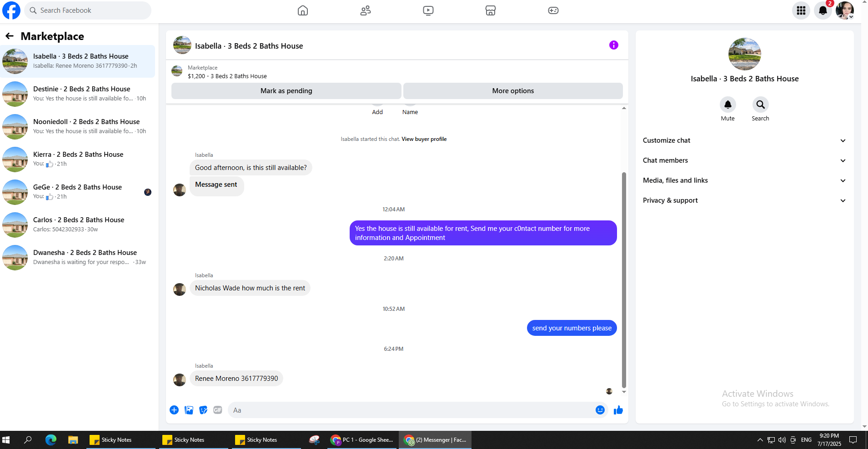Open the Friends icon in top navigation

(366, 10)
